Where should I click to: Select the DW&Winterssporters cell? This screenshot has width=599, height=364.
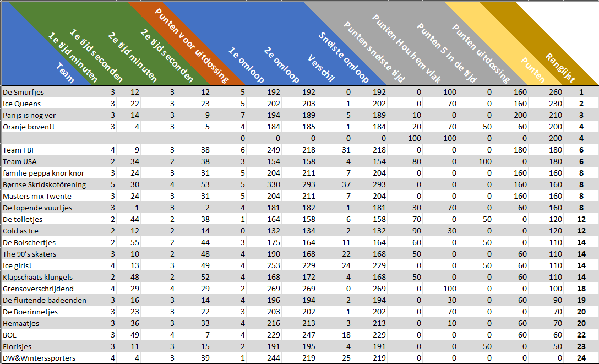click(x=39, y=358)
